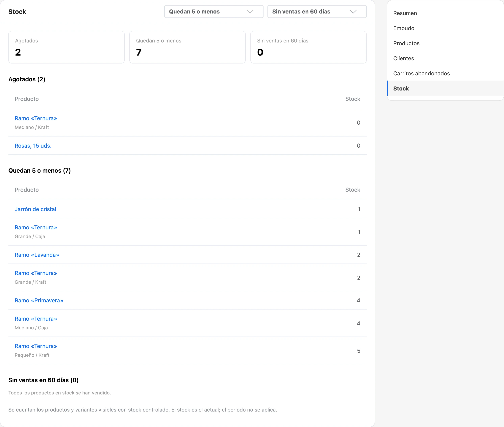Click the Stock page title in the header

point(17,12)
